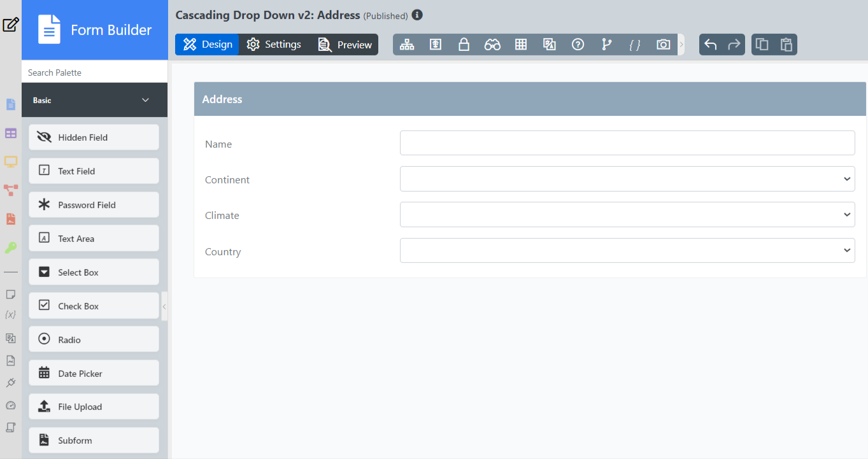Click the copy toolbar icon
868x459 pixels.
(762, 45)
